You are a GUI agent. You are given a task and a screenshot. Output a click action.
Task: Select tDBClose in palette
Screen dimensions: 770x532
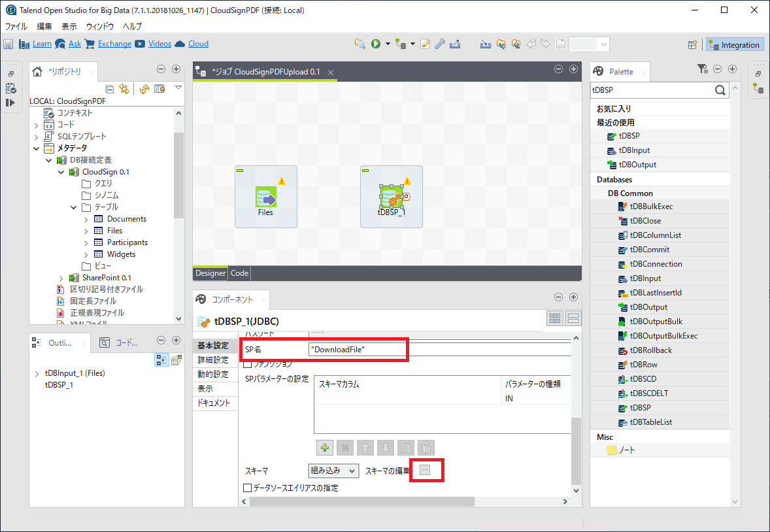(x=645, y=220)
